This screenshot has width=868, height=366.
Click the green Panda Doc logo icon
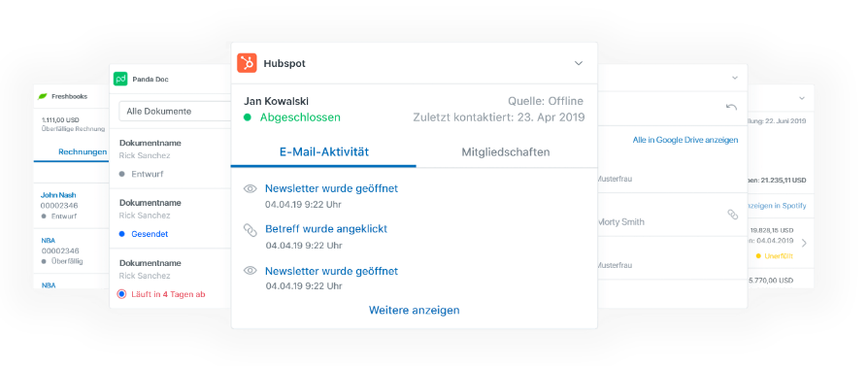[120, 80]
